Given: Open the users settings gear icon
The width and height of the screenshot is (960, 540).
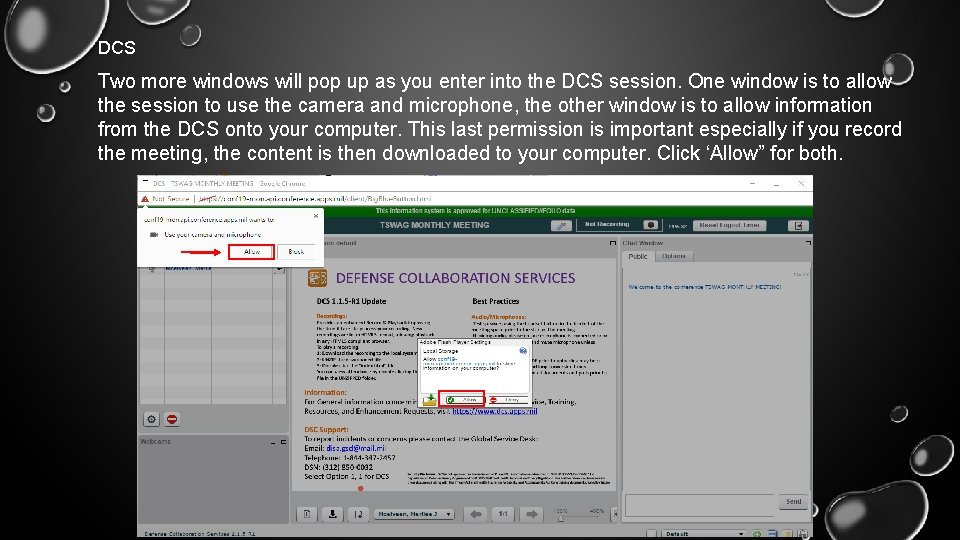Looking at the screenshot, I should [151, 419].
